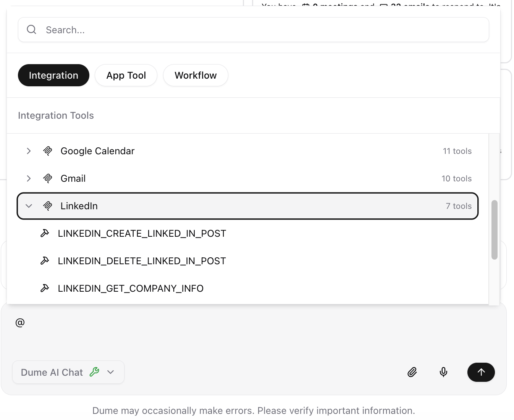Click the LINKEDIN_DELETE_LINKED_IN_POST tool icon
The height and width of the screenshot is (420, 514).
click(45, 260)
